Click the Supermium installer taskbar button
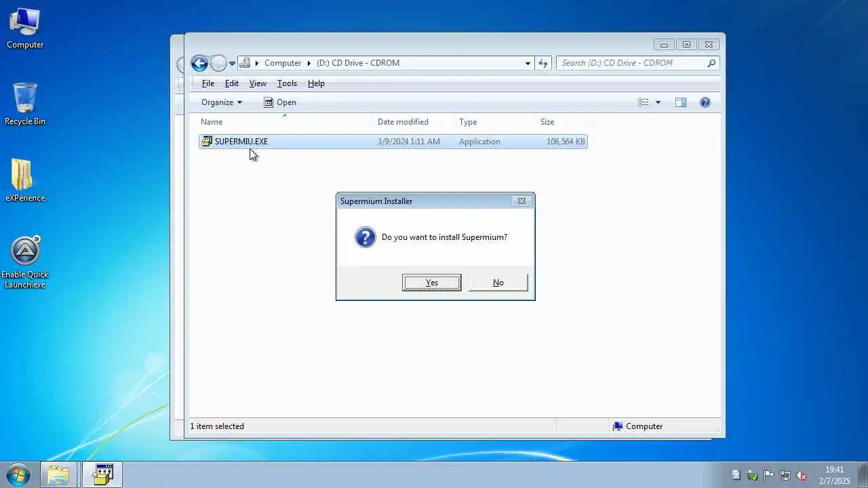This screenshot has height=488, width=868. (102, 474)
